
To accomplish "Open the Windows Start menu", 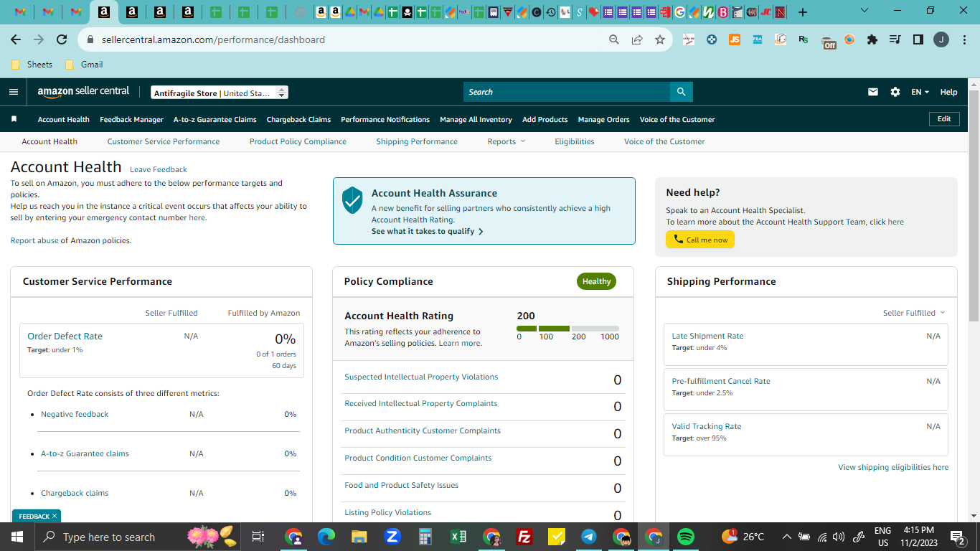I will point(17,537).
